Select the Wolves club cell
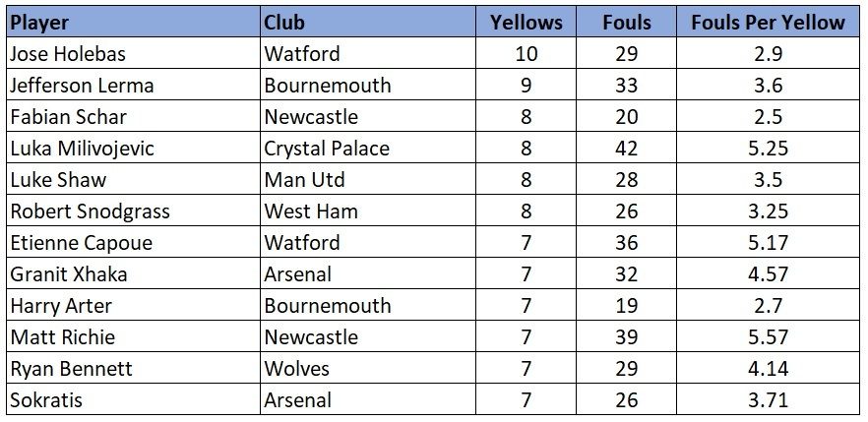Screen dimensions: 868x422 pos(368,368)
